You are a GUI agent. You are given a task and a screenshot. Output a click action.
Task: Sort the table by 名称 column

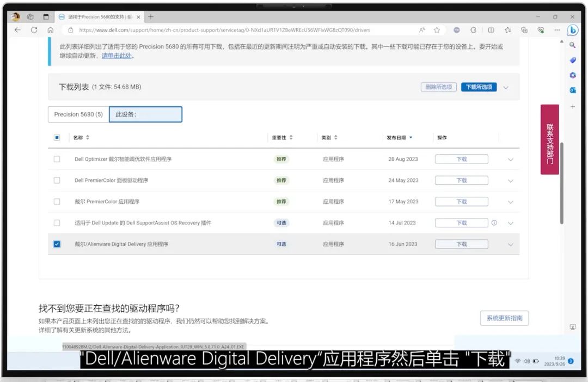(x=81, y=137)
